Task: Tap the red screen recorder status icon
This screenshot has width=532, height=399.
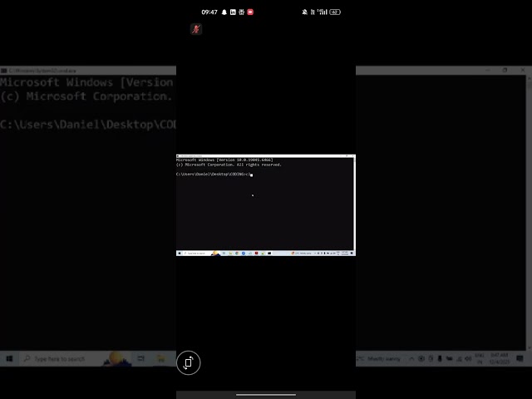Action: click(x=250, y=12)
